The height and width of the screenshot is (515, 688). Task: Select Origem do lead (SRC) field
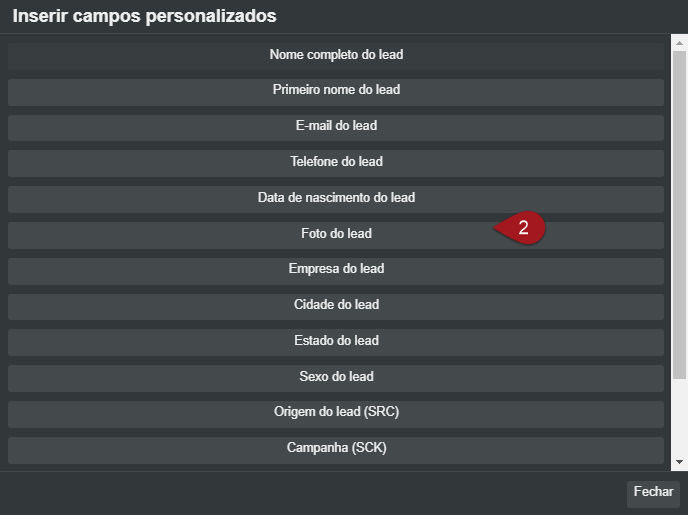336,413
